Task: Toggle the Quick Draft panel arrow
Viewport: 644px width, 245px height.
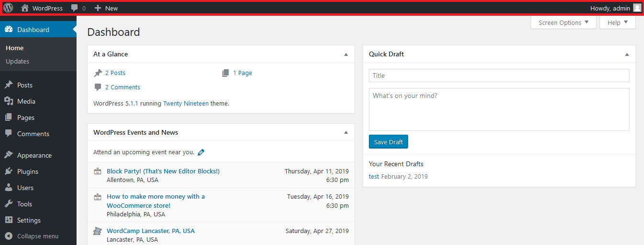Action: pos(627,54)
